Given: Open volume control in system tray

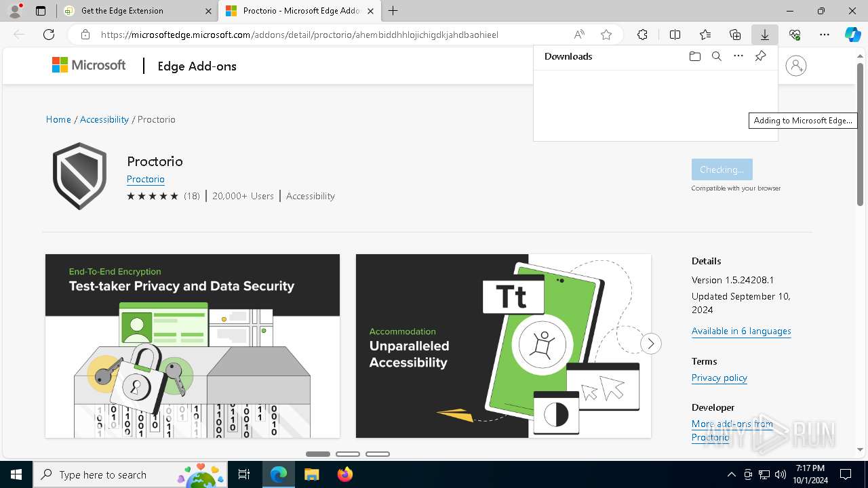Looking at the screenshot, I should [x=780, y=474].
